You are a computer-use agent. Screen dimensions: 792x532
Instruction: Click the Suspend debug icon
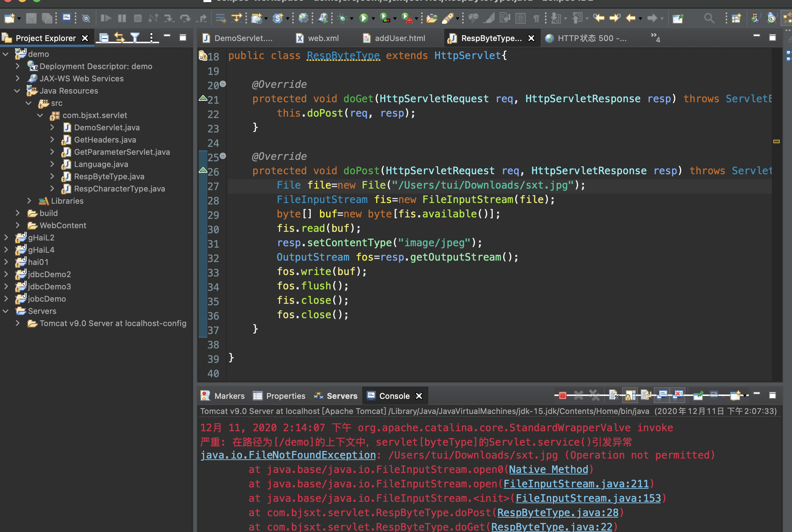click(122, 18)
